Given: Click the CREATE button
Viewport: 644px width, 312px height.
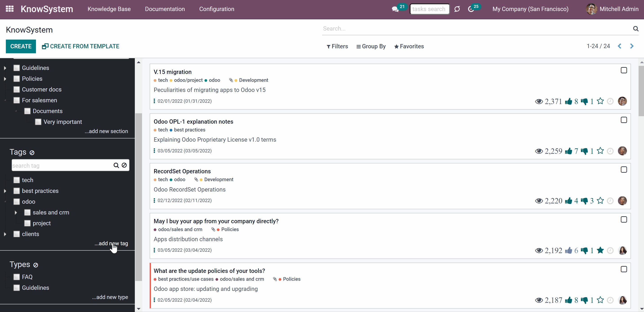Looking at the screenshot, I should click(21, 46).
